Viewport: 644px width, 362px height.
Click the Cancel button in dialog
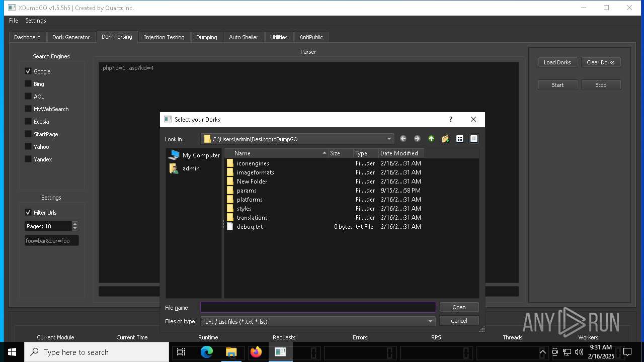pos(459,321)
